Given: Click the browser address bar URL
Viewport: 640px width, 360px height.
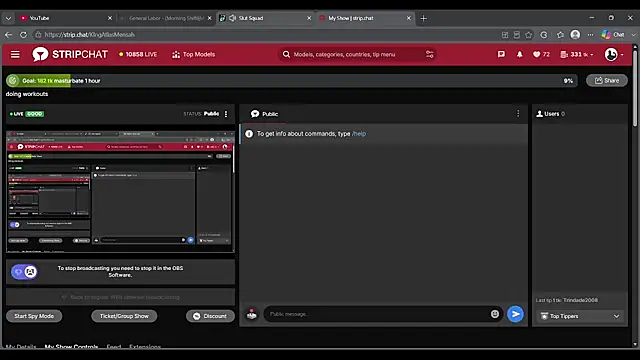Looking at the screenshot, I should click(x=90, y=35).
